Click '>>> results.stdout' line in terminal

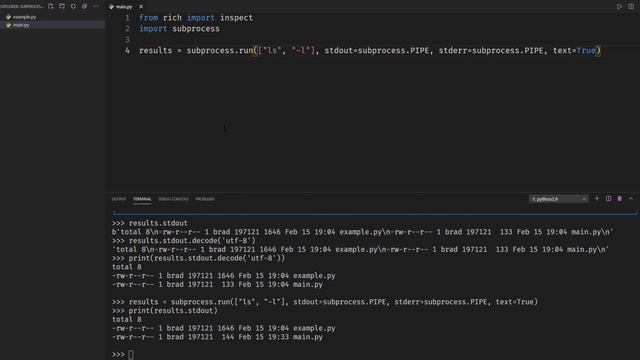click(150, 223)
